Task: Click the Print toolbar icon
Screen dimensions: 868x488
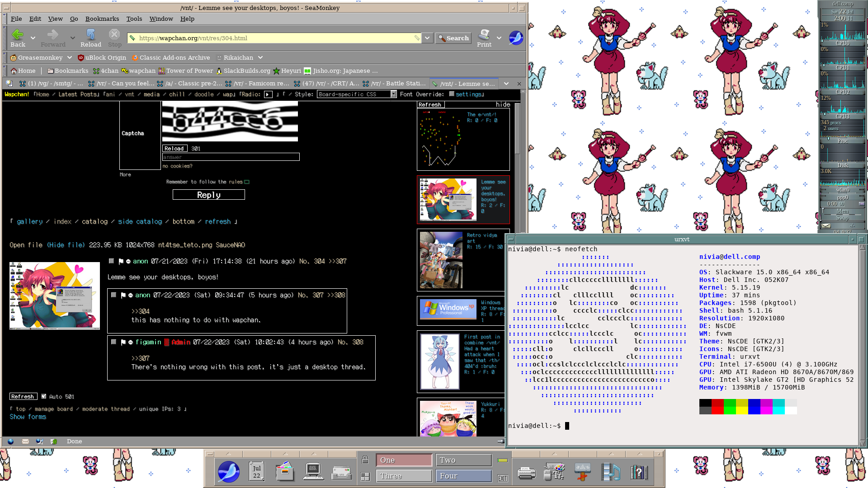Action: point(484,35)
